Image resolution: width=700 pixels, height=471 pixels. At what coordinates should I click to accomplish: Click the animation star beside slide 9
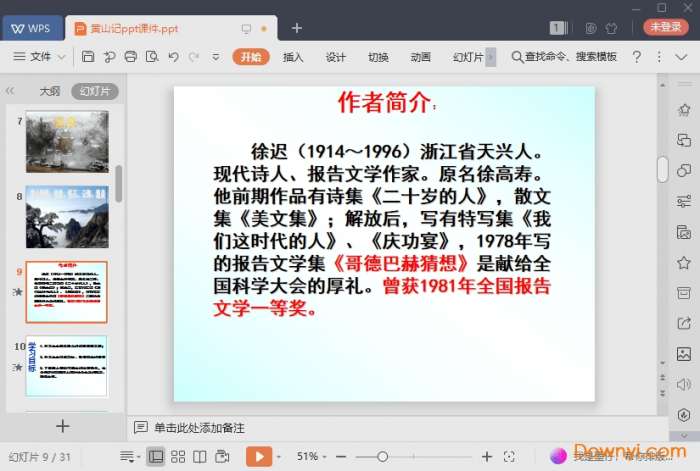(x=17, y=292)
